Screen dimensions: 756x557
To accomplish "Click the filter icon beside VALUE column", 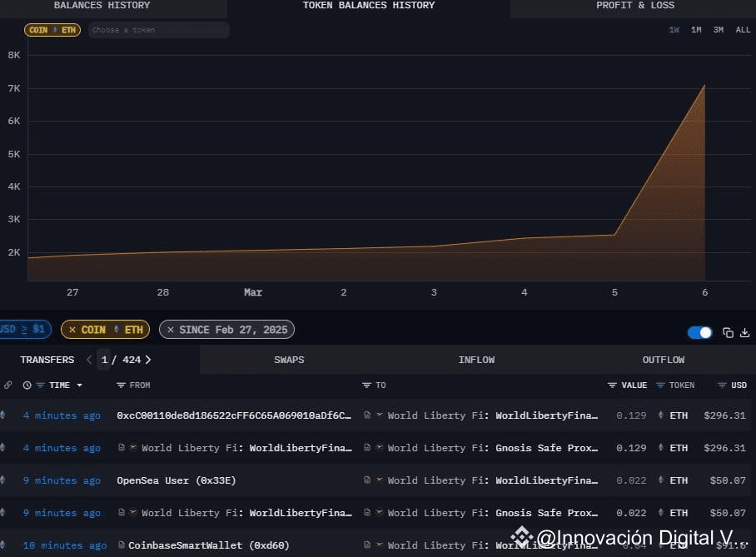I will pos(610,385).
